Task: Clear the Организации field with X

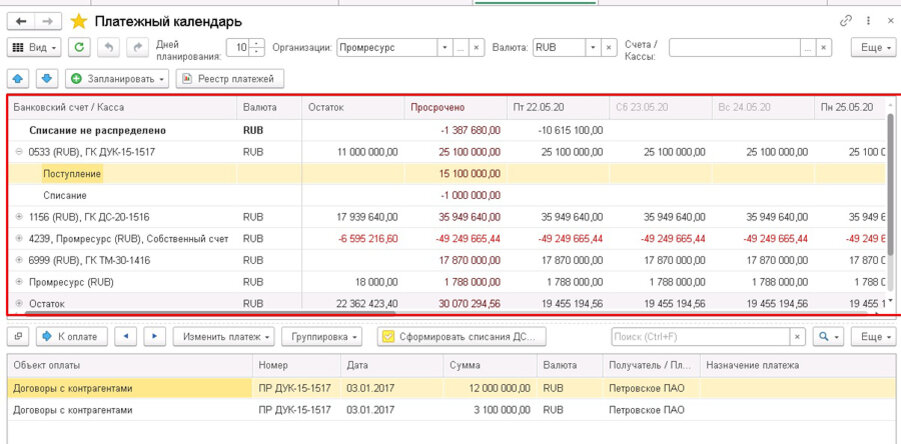Action: pyautogui.click(x=476, y=48)
